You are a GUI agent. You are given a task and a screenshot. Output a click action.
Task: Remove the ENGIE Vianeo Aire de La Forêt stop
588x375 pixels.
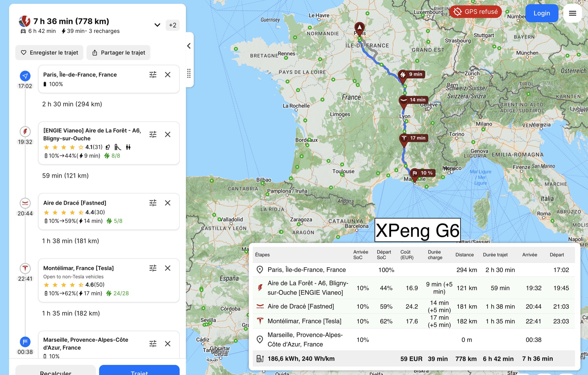(x=168, y=135)
